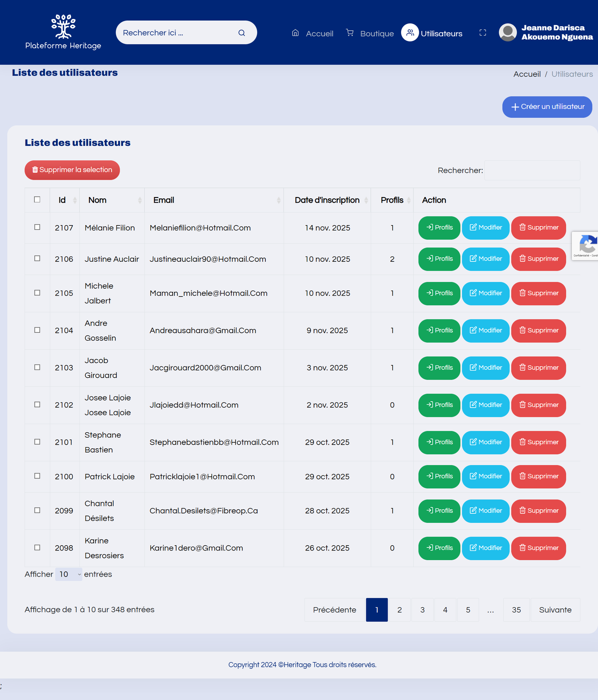598x700 pixels.
Task: Check the select-all checkbox in table header
Action: [37, 200]
